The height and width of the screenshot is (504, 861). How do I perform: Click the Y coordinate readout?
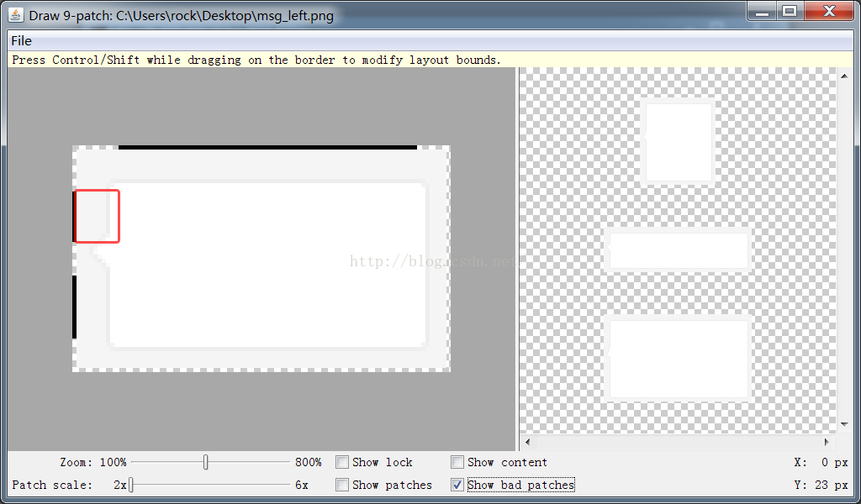tap(821, 485)
